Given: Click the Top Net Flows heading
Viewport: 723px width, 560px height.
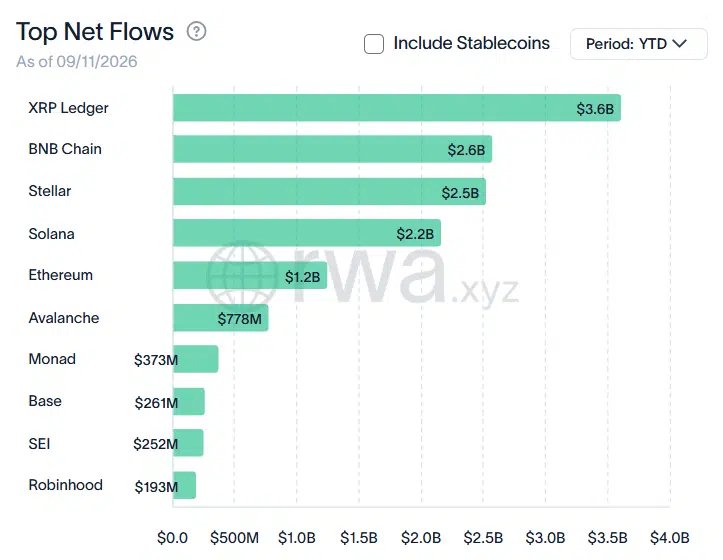Looking at the screenshot, I should (x=95, y=32).
